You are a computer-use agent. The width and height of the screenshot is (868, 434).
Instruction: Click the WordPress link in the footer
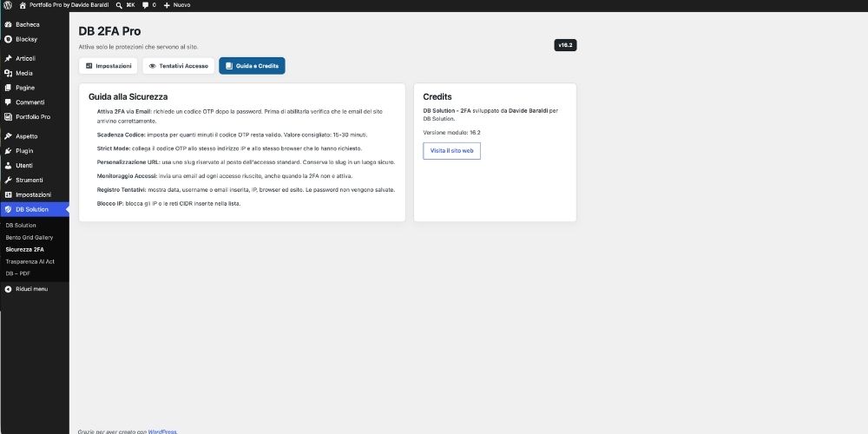pyautogui.click(x=162, y=431)
